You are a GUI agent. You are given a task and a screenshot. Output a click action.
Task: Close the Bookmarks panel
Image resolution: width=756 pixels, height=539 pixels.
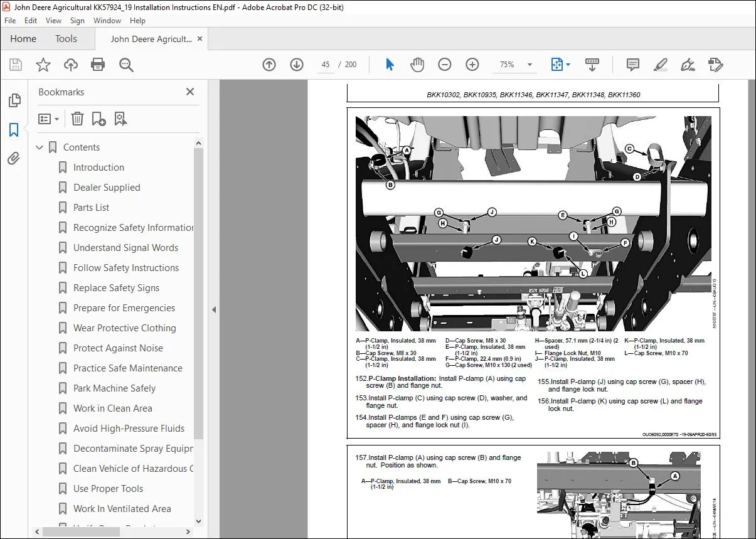(190, 92)
